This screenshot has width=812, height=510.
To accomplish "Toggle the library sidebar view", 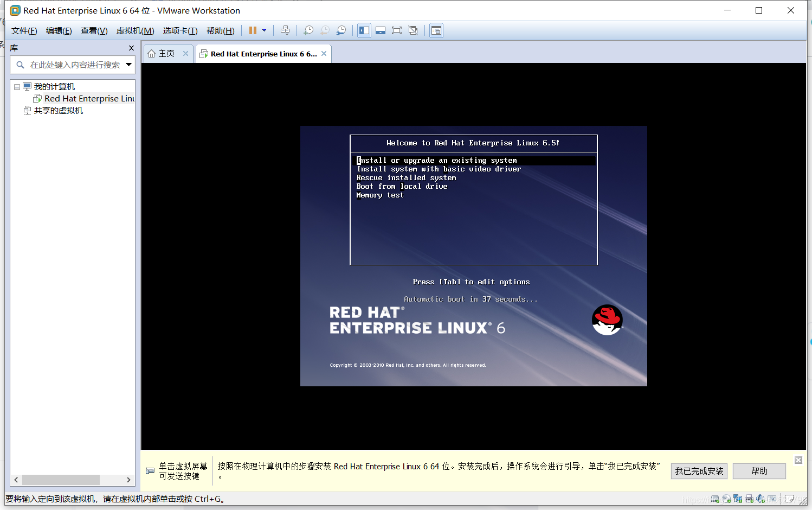I will point(364,30).
